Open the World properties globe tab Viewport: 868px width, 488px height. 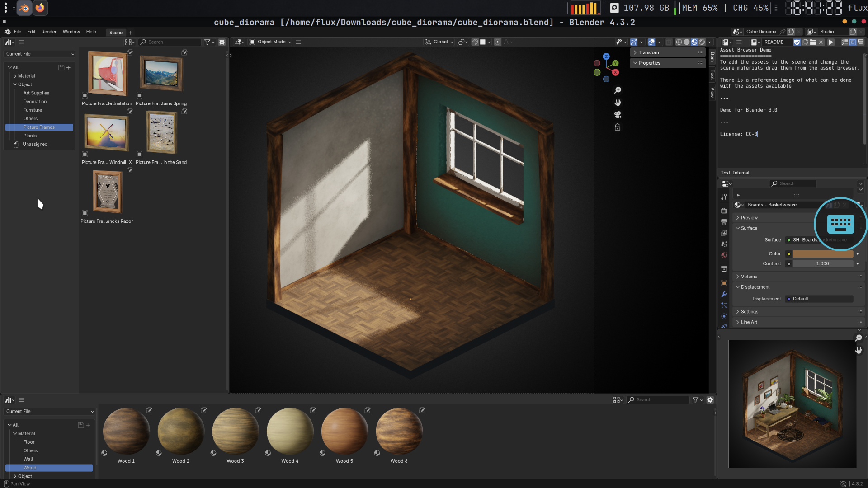(724, 255)
